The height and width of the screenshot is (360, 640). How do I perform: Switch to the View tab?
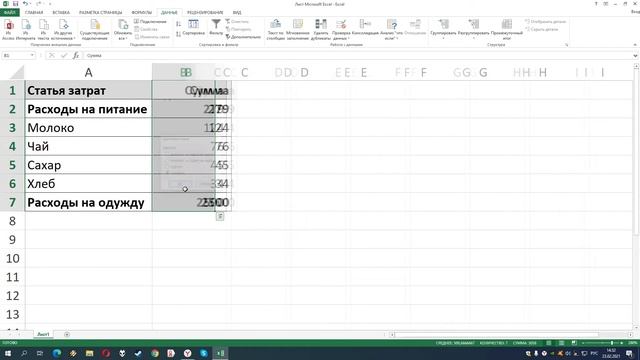click(x=237, y=13)
